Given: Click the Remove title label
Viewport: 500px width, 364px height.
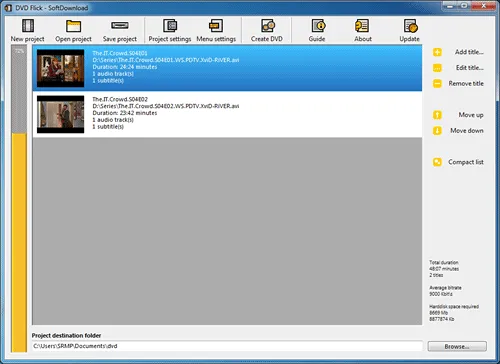Looking at the screenshot, I should point(466,83).
